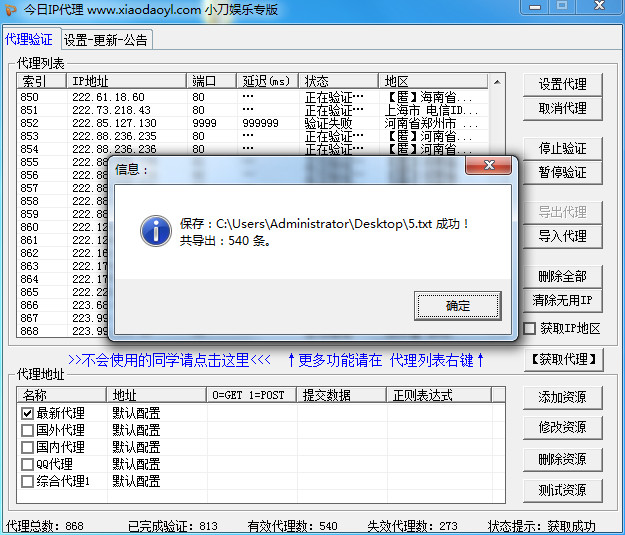
Task: Pause verification using 暂停验证
Action: click(562, 172)
